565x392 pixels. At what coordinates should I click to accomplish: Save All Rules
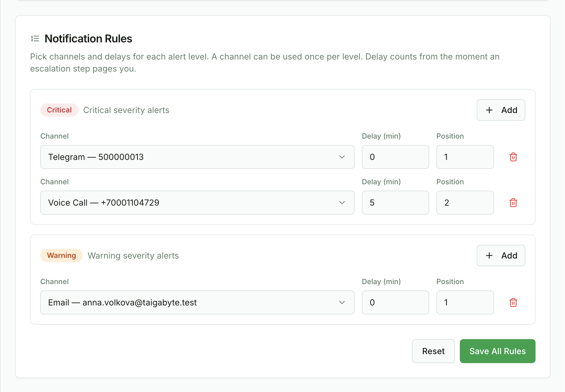point(497,351)
